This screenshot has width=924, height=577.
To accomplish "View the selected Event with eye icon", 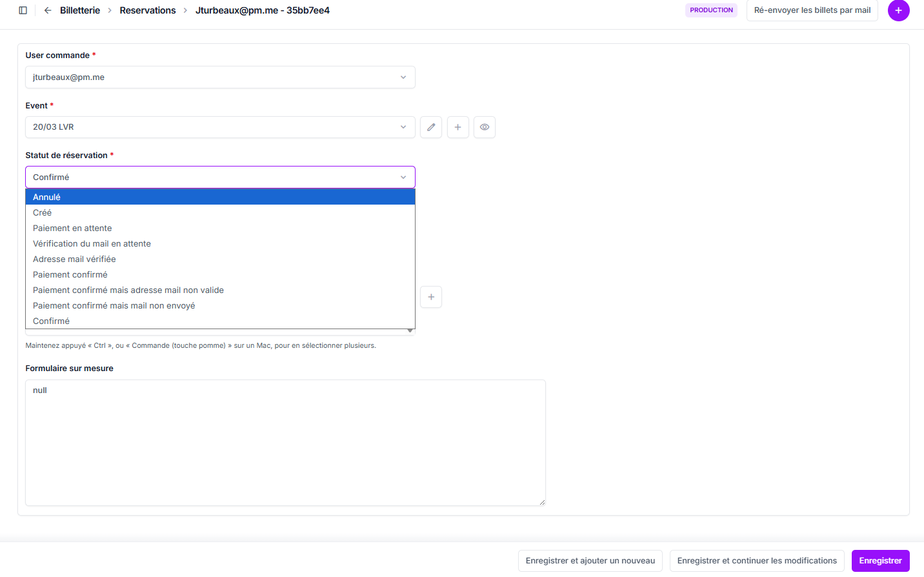I will pos(484,127).
